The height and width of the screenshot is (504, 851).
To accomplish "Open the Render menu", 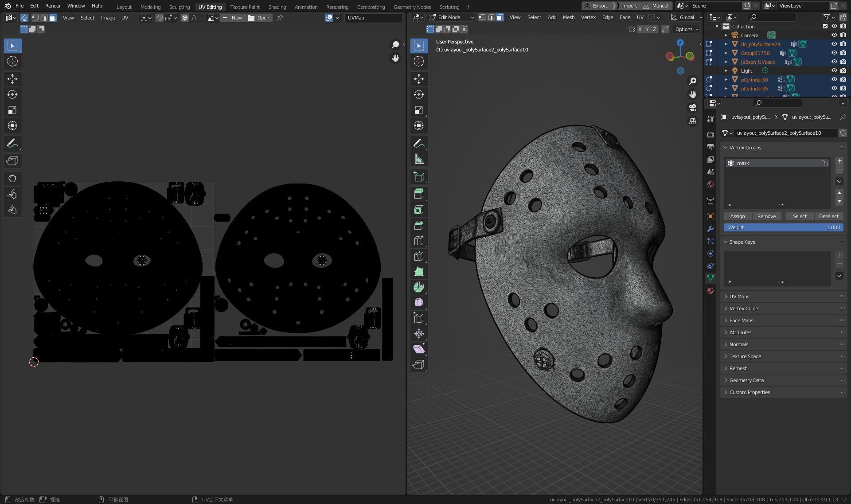I will point(53,6).
